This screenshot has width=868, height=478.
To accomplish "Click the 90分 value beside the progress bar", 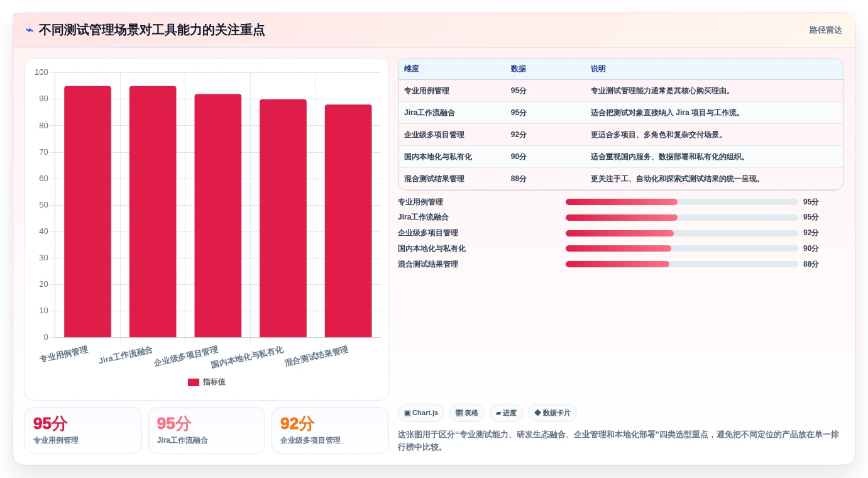I will pyautogui.click(x=811, y=249).
